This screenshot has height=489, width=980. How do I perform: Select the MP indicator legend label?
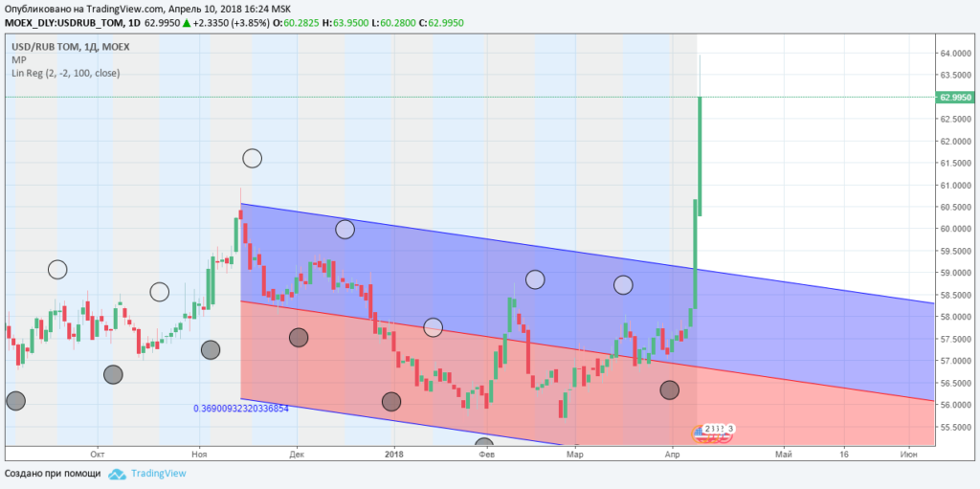18,59
